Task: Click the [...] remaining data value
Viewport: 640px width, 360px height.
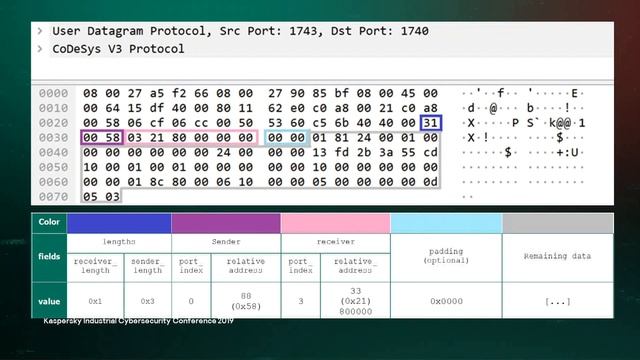Action: pos(558,301)
